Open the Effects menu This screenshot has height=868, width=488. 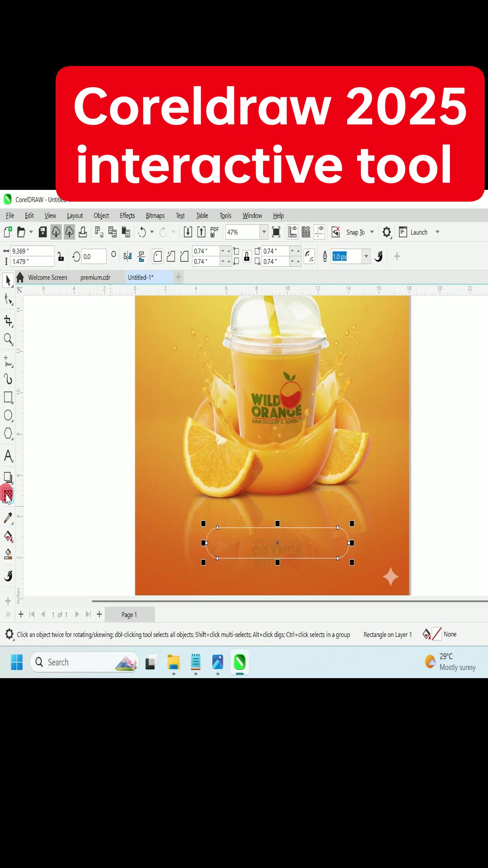coord(127,216)
